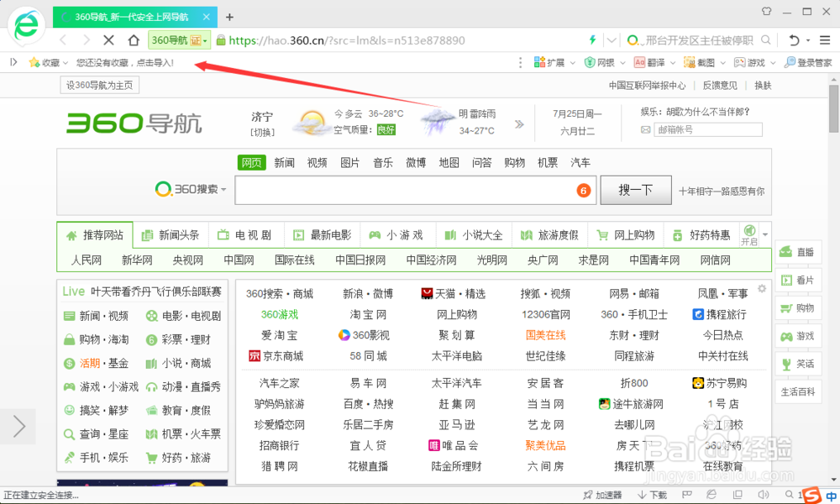Viewport: 840px width, 504px height.
Task: Click the main search input box
Action: point(416,190)
